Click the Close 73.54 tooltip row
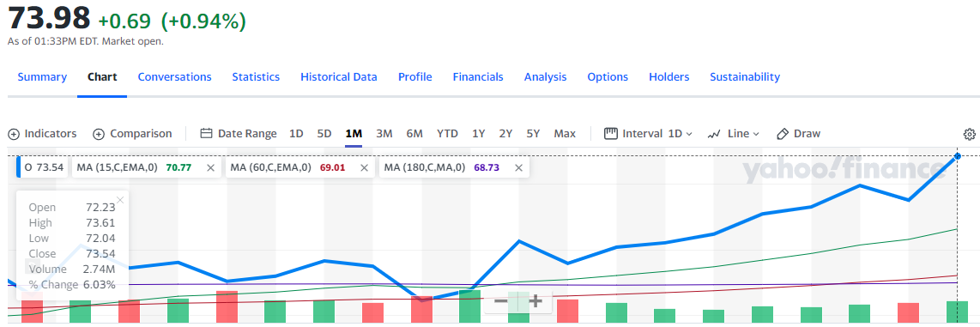Viewport: 980px width, 327px height. tap(72, 254)
